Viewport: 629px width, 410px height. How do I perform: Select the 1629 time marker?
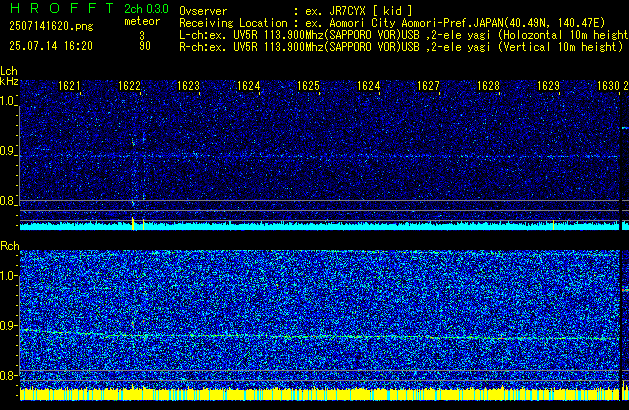click(548, 86)
